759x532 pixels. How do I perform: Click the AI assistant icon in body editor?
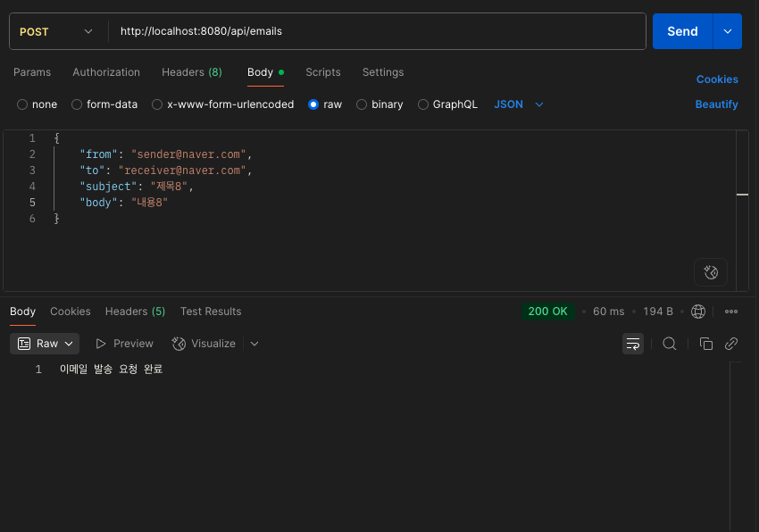pyautogui.click(x=710, y=272)
